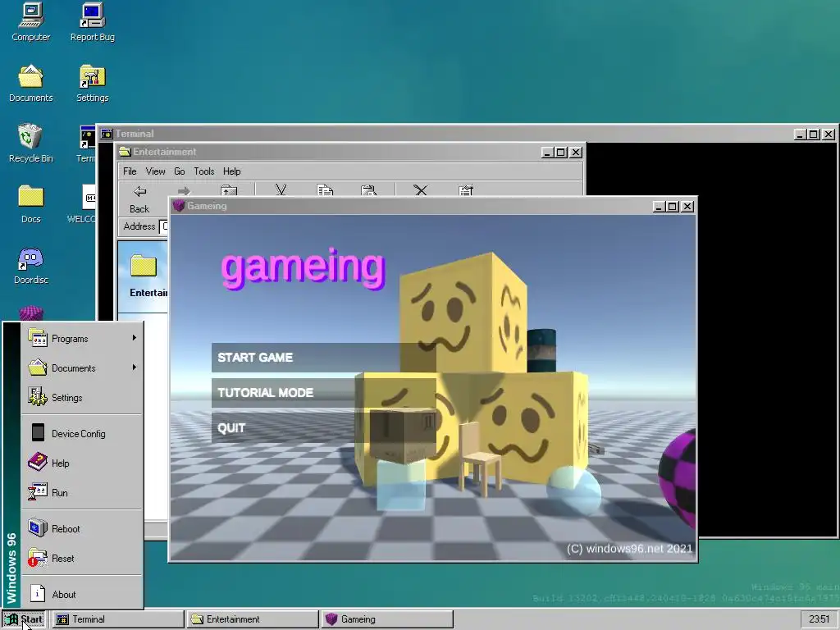Click the Cut scissors icon in Entertainment toolbar
Screen dimensions: 840x630
281,190
